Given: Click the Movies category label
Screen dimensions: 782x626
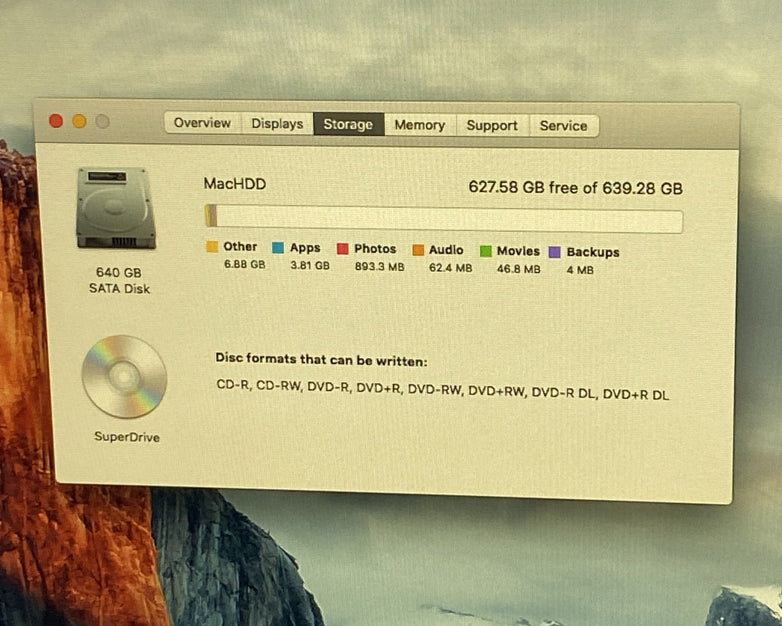Looking at the screenshot, I should [x=518, y=251].
